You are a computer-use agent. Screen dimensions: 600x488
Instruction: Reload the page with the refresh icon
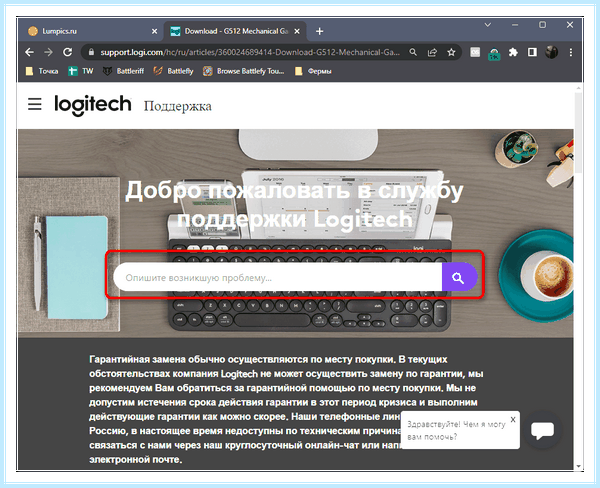68,52
